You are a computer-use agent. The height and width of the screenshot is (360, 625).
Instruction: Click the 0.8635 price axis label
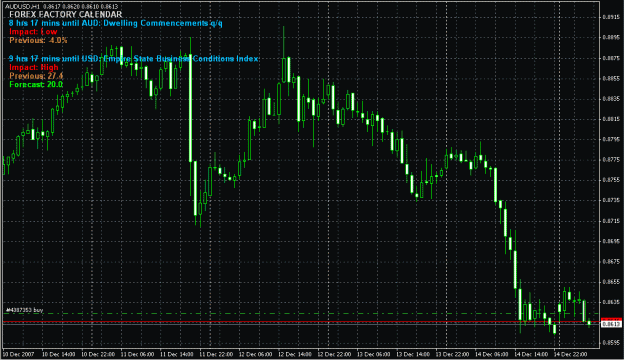611,302
